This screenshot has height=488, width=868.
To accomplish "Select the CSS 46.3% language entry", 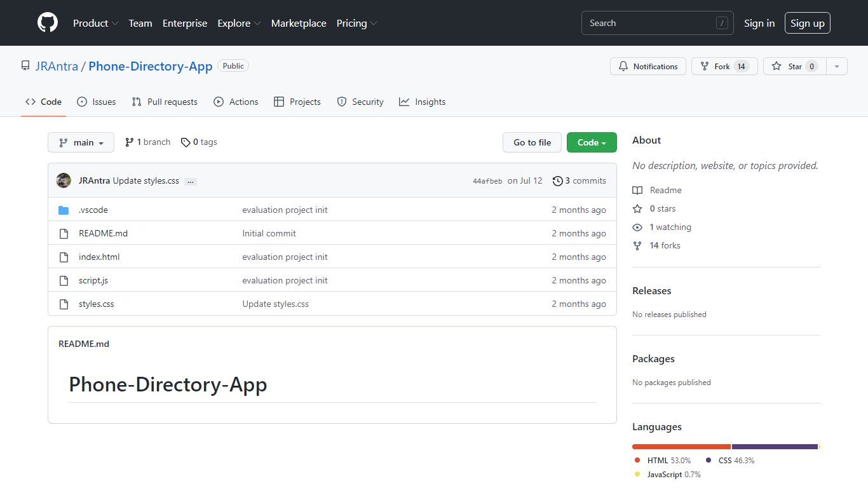I will [x=730, y=460].
